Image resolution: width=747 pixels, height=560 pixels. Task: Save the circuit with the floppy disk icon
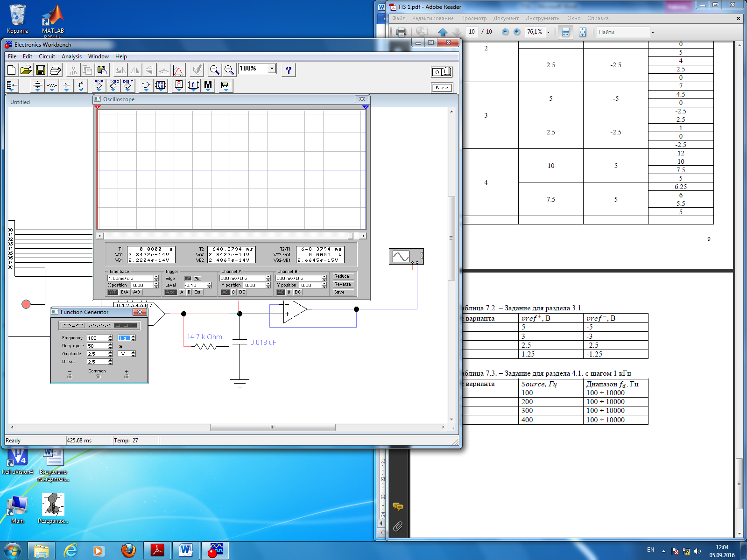click(41, 70)
